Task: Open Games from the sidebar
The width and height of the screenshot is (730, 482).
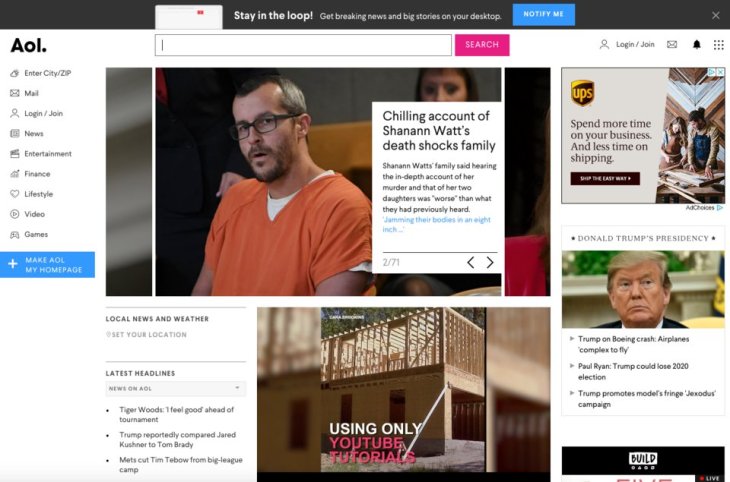Action: [x=36, y=234]
